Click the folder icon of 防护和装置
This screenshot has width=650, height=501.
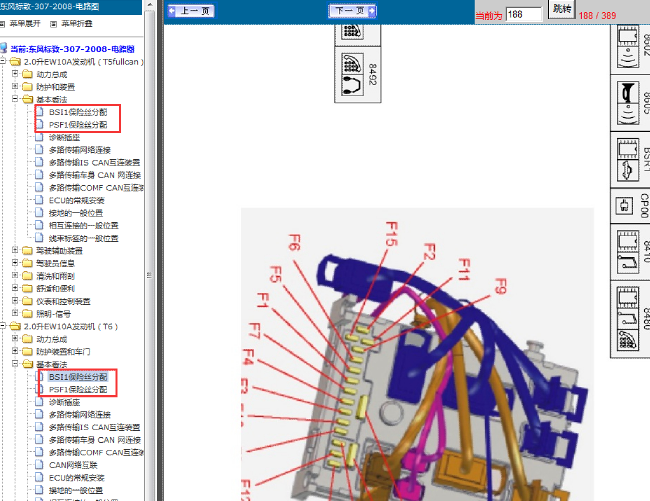28,87
